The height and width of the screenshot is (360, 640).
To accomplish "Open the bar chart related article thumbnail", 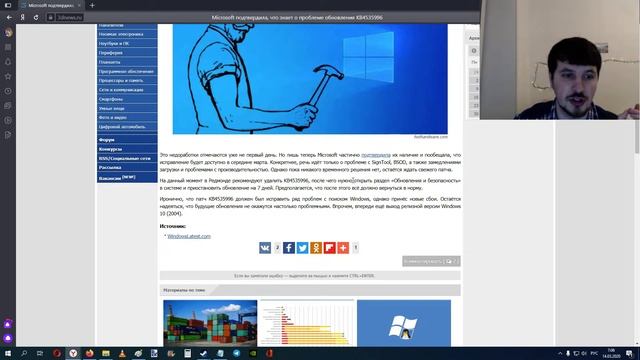I will [x=307, y=323].
